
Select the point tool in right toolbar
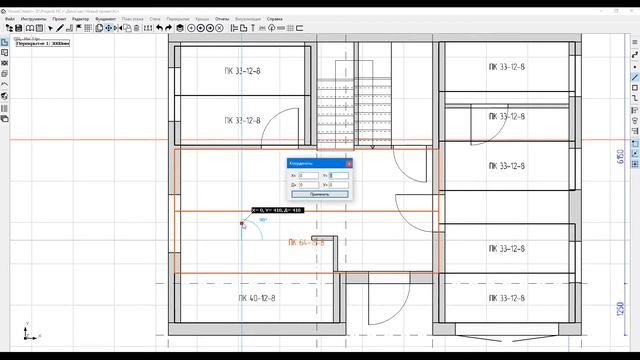click(635, 67)
